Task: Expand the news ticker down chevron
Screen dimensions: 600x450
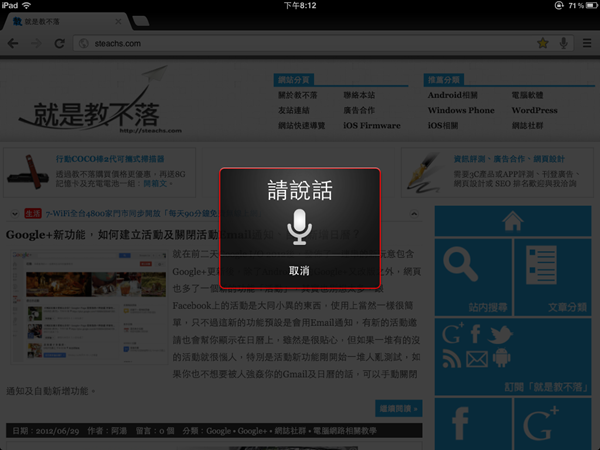Action: pos(15,214)
